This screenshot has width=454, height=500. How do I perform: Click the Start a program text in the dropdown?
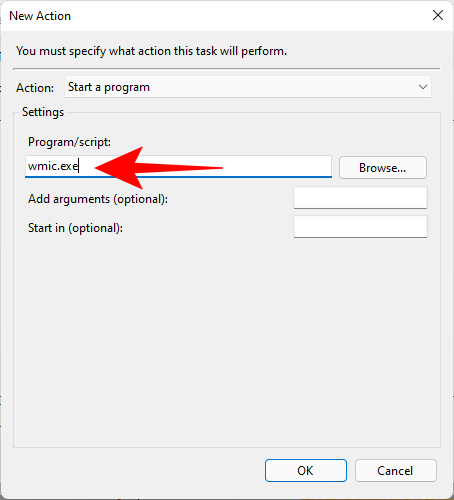click(109, 87)
